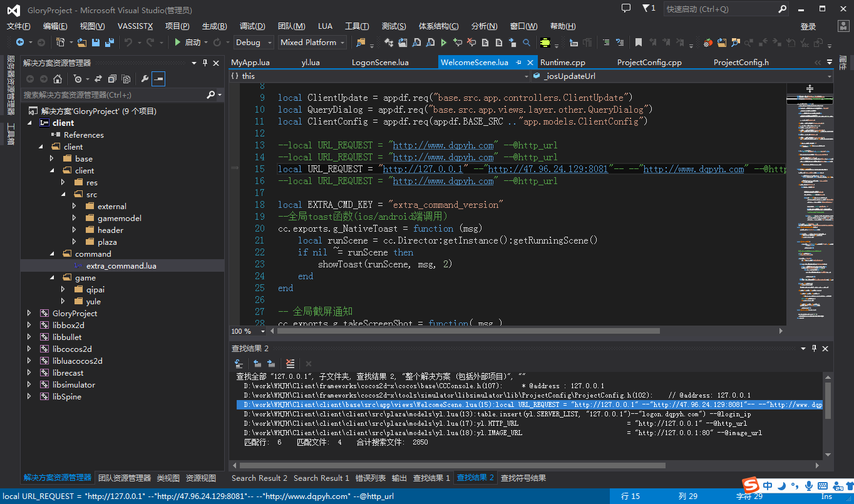Click Show All Files icon in Solution Explorer

[126, 79]
